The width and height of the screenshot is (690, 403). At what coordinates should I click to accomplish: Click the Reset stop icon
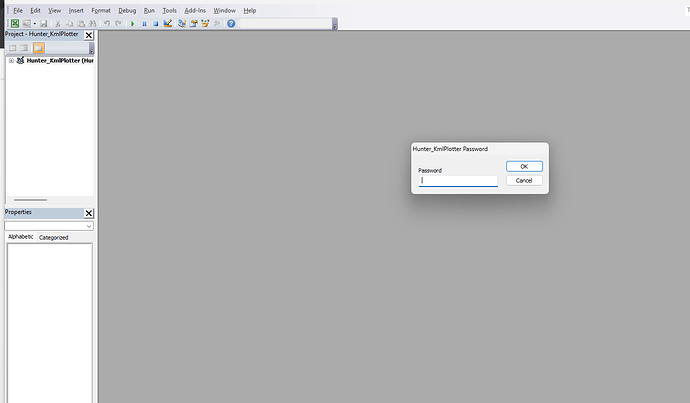pos(155,23)
